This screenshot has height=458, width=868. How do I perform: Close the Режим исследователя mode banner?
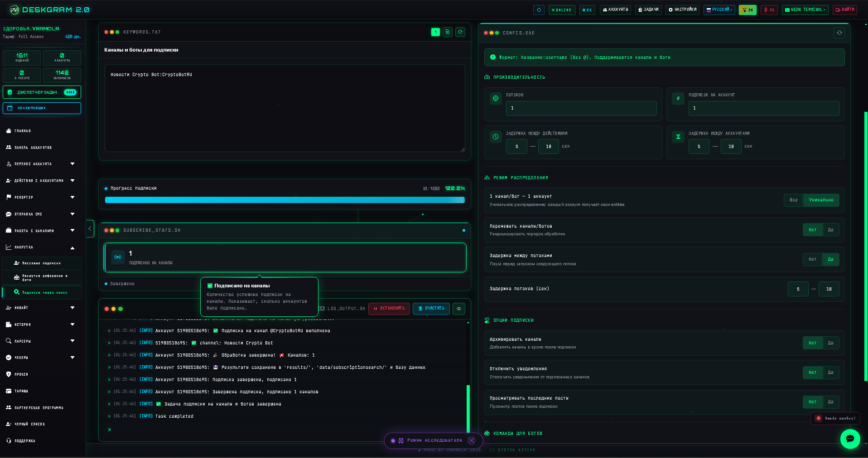[x=472, y=440]
